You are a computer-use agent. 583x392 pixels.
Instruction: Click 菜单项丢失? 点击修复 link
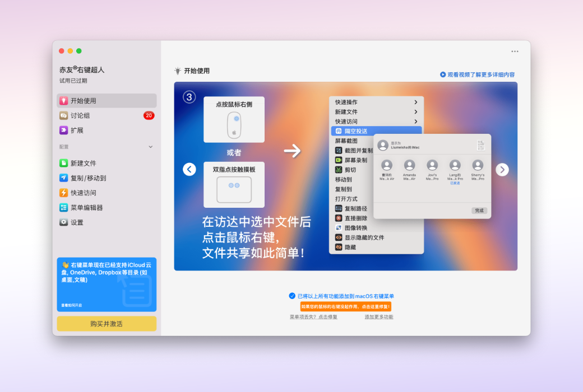coord(313,317)
